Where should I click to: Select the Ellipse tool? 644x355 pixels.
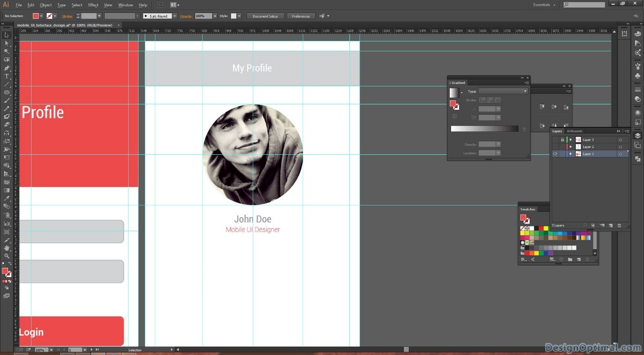click(7, 93)
